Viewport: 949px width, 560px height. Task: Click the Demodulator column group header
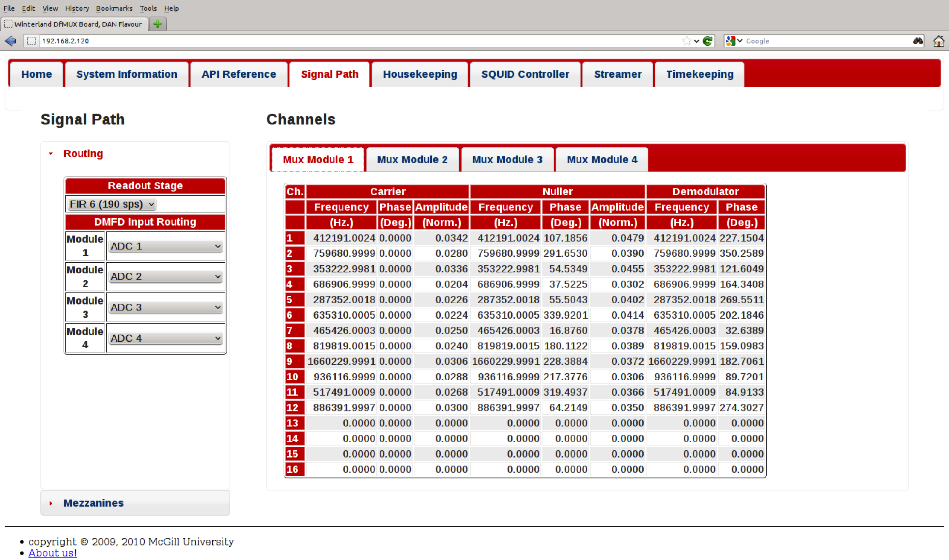point(706,192)
